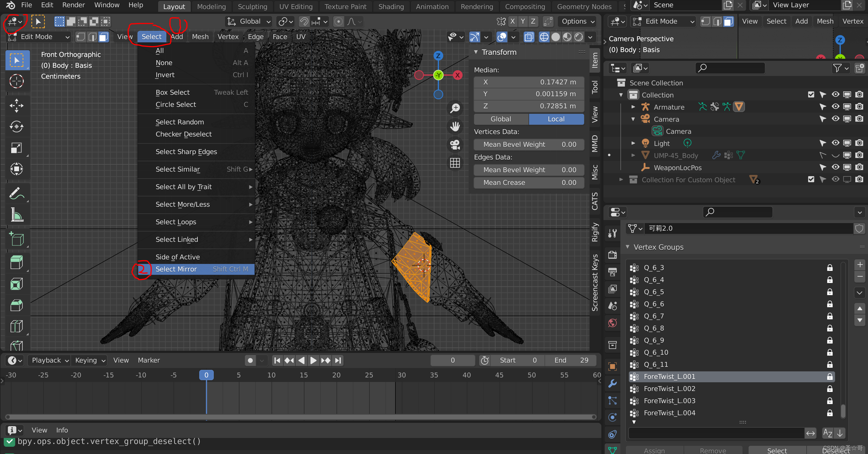This screenshot has width=868, height=454.
Task: Select Mirror from the Select menu
Action: coord(176,269)
